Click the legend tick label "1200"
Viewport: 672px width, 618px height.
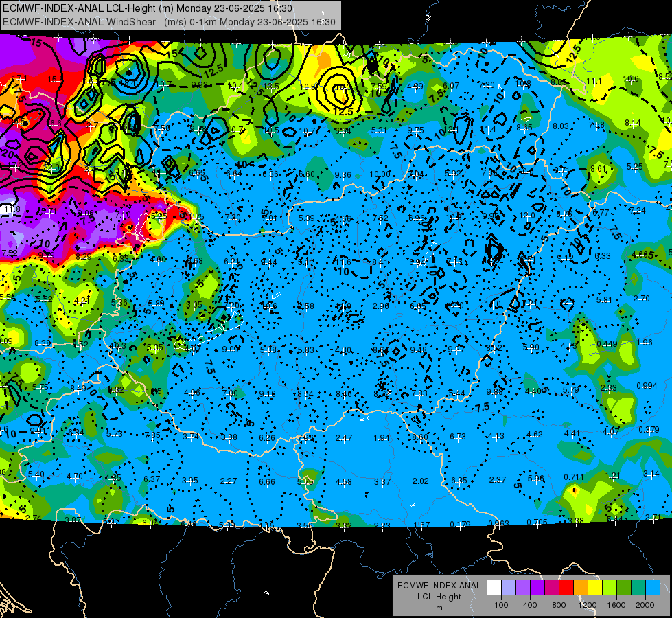(587, 605)
